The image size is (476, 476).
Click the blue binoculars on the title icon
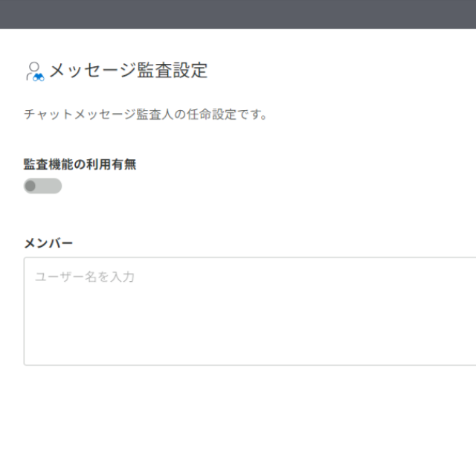pyautogui.click(x=39, y=77)
